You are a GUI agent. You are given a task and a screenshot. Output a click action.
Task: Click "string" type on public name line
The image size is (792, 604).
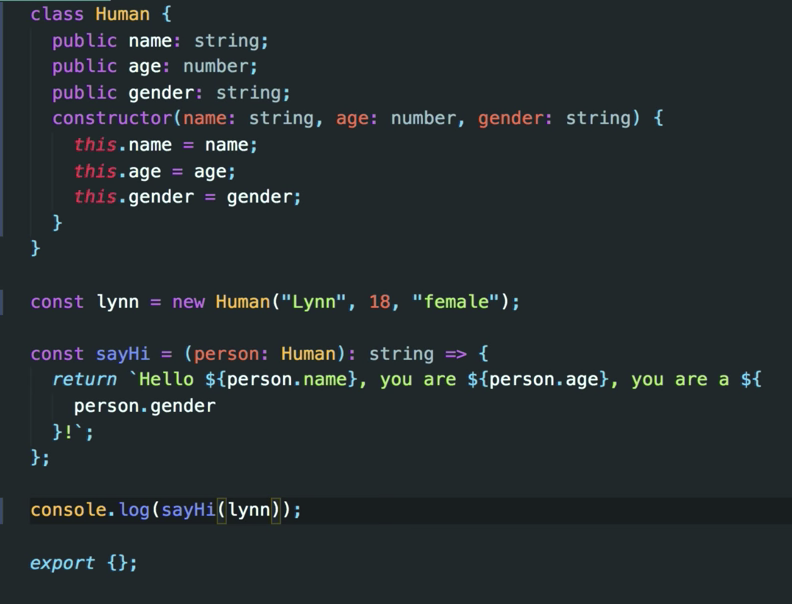click(x=227, y=41)
